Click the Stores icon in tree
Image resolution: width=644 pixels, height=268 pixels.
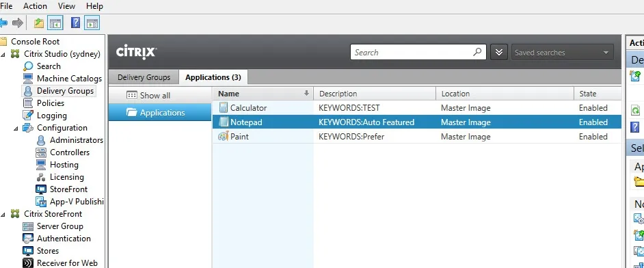[x=28, y=251]
